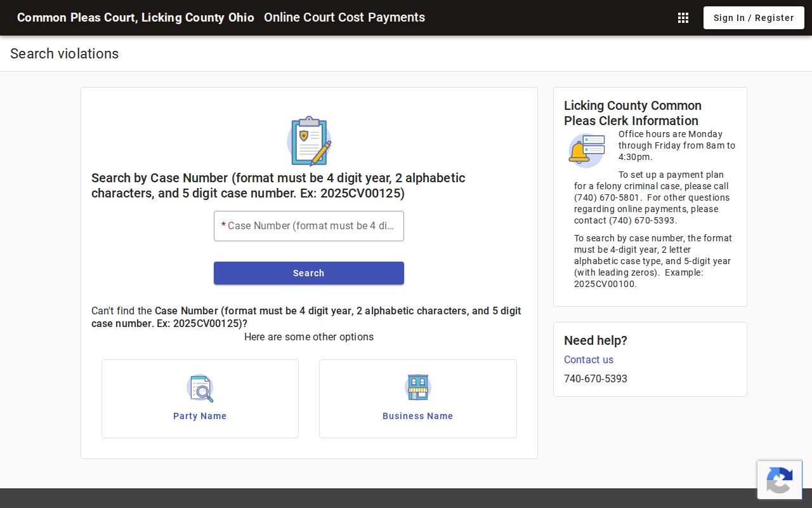Click the blue Search button
Screen dimensions: 812x508
[x=309, y=273]
